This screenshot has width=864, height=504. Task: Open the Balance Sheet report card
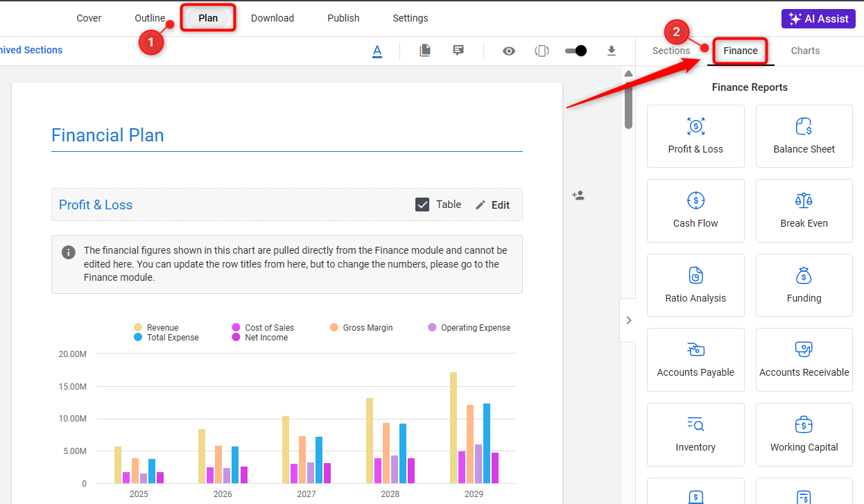(x=804, y=136)
